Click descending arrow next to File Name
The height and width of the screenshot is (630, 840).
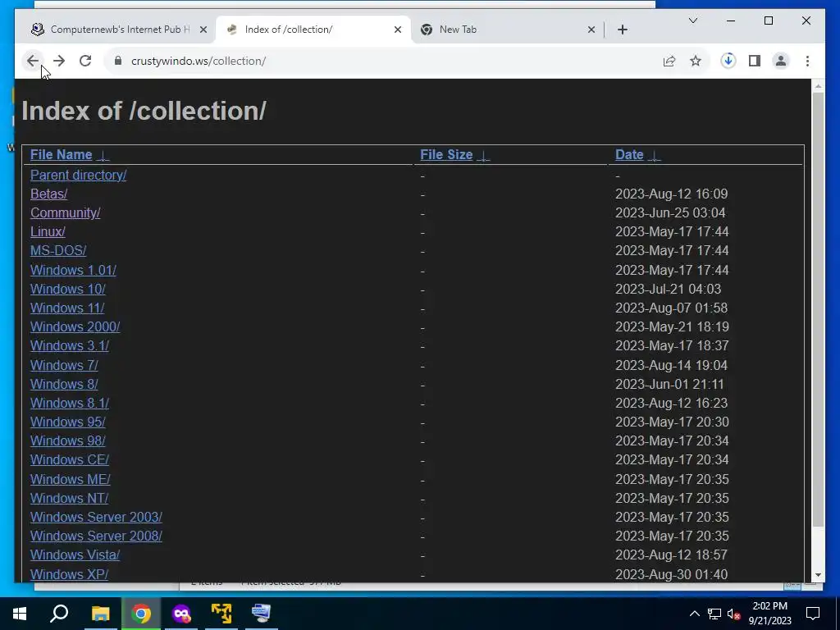point(103,156)
